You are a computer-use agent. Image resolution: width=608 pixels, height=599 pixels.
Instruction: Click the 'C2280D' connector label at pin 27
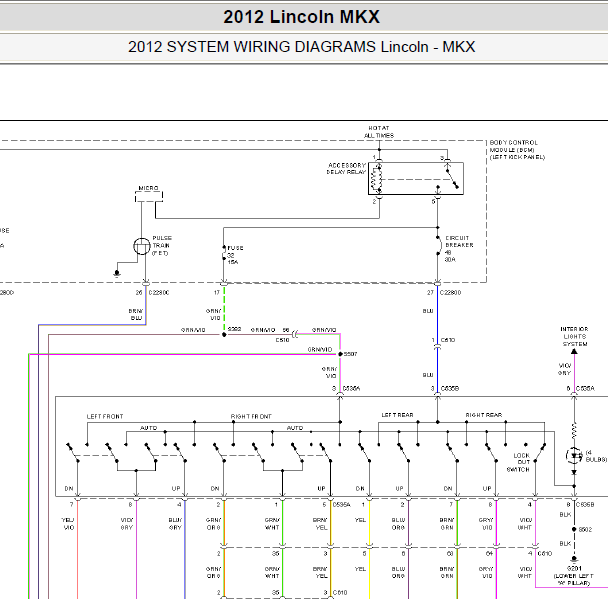pos(451,293)
